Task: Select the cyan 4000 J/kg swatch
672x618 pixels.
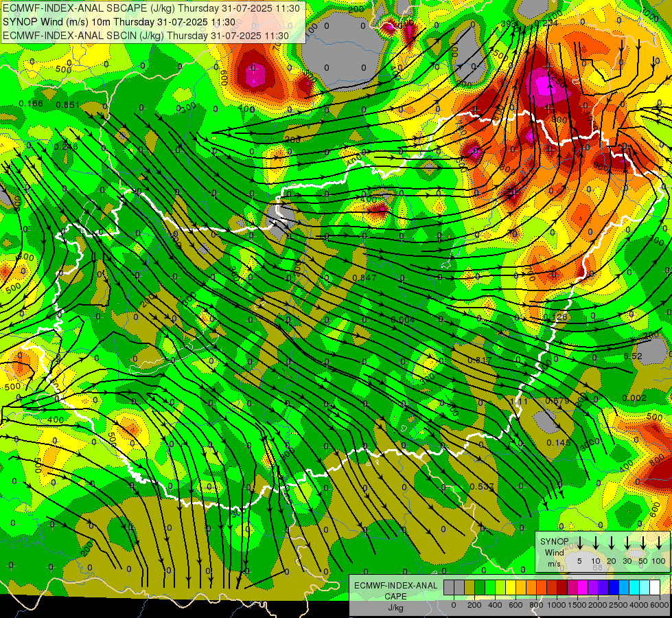Action: [635, 588]
